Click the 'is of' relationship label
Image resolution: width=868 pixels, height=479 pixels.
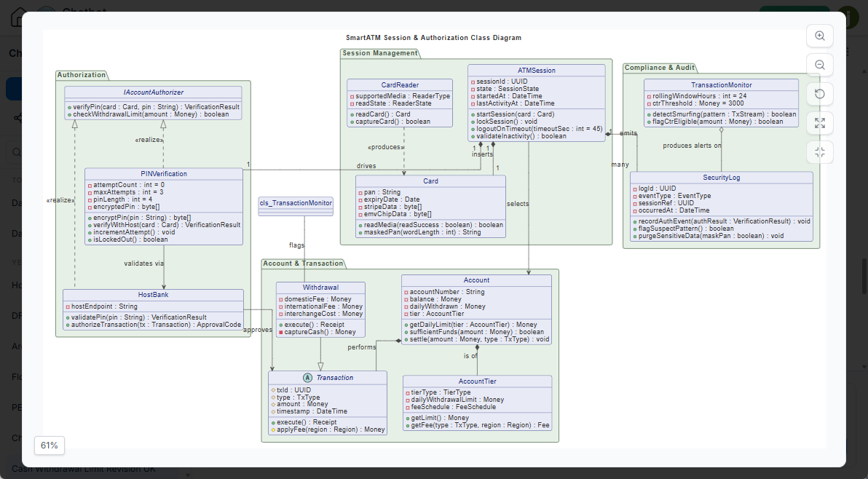[x=470, y=356]
